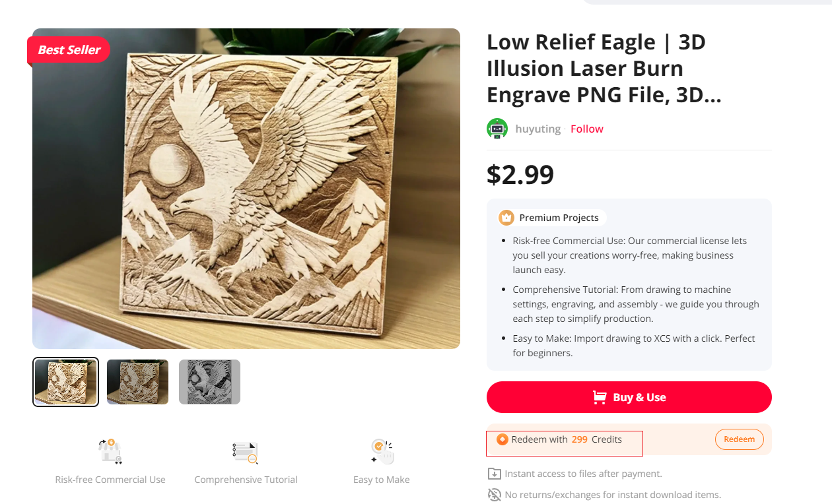
Task: Select the first eagle engraving thumbnail
Action: pyautogui.click(x=66, y=382)
